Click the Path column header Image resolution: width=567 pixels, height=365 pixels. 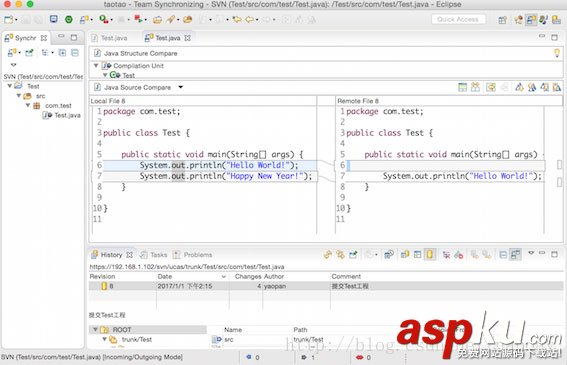[300, 330]
